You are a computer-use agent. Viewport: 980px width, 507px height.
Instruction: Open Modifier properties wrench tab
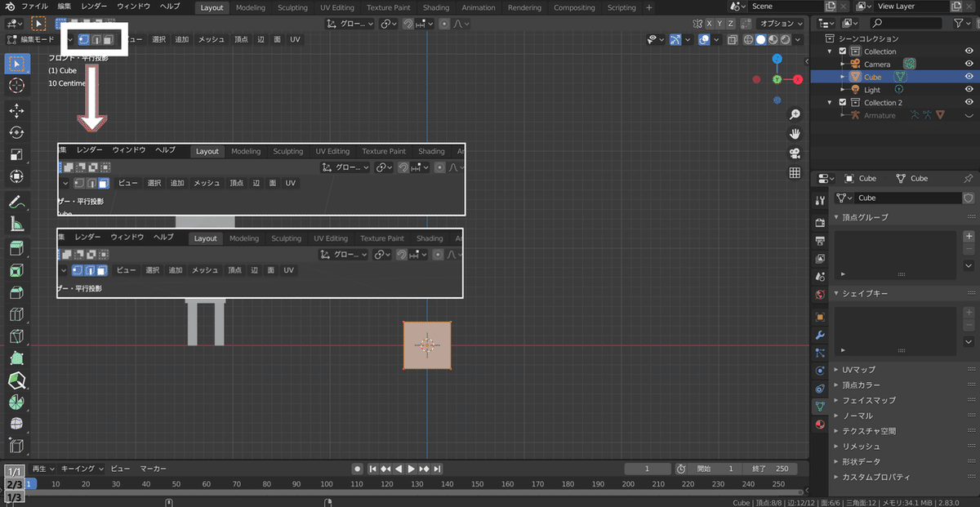tap(820, 335)
